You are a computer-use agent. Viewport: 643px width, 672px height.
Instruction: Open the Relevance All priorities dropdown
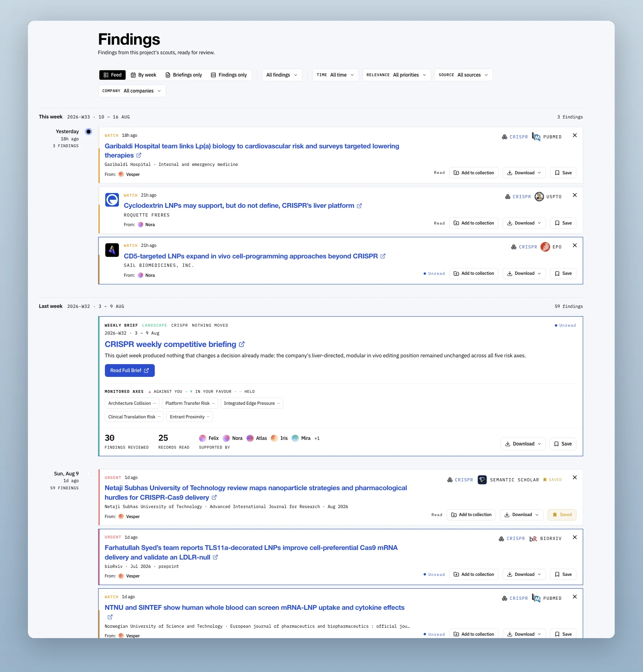tap(396, 75)
